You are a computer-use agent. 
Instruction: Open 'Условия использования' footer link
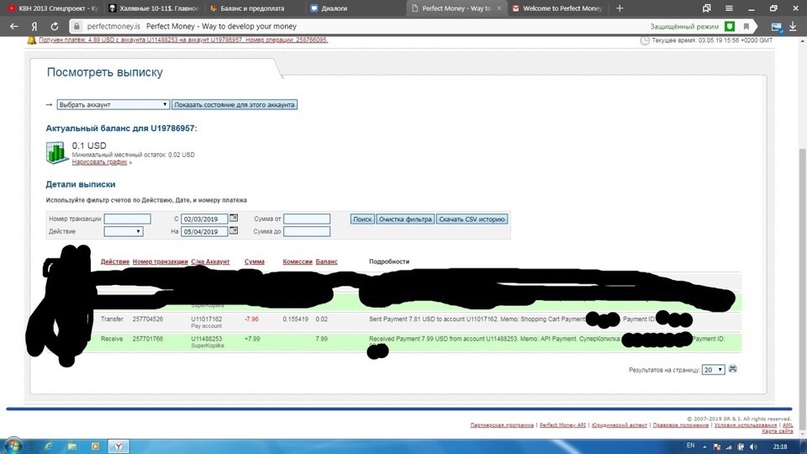(x=745, y=425)
